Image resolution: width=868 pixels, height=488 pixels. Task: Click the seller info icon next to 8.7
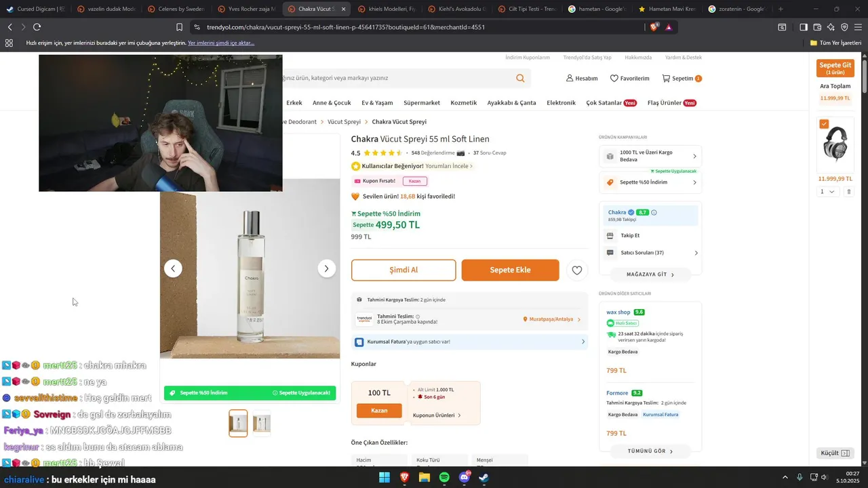coord(654,212)
